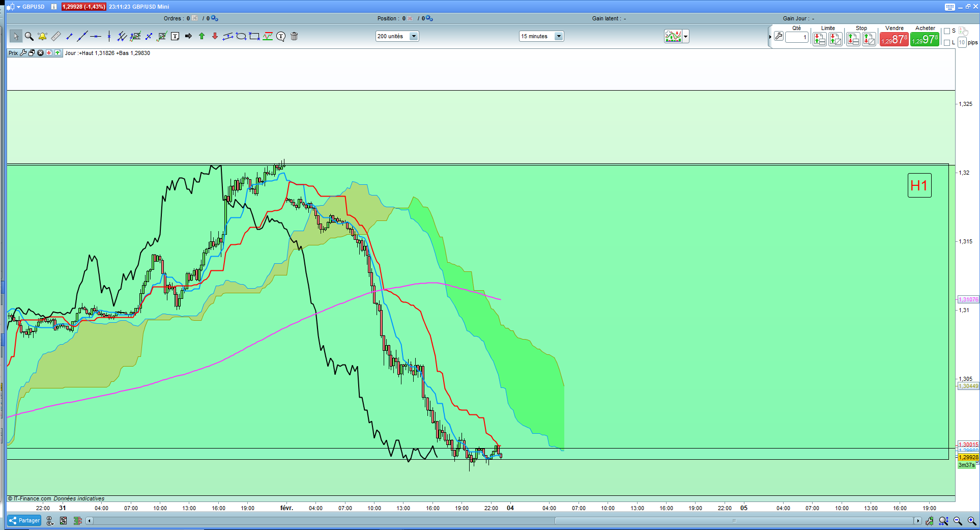Zoom in with plus magnifier

point(972,521)
